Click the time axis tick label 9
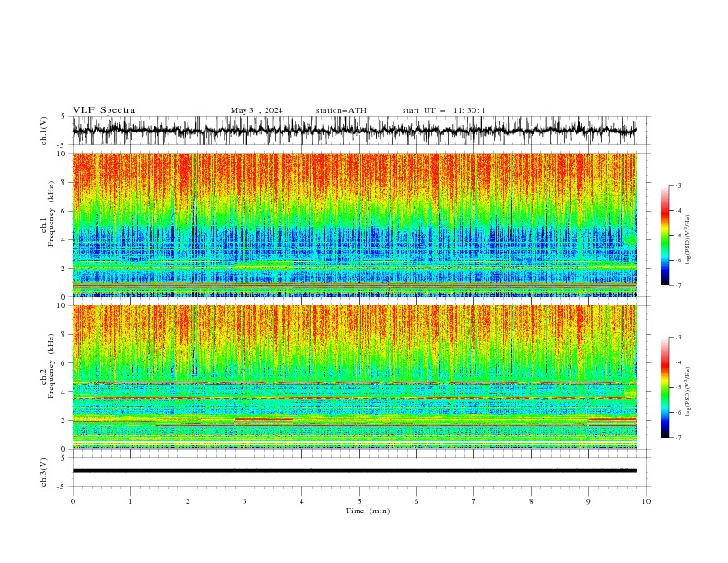 pos(588,501)
